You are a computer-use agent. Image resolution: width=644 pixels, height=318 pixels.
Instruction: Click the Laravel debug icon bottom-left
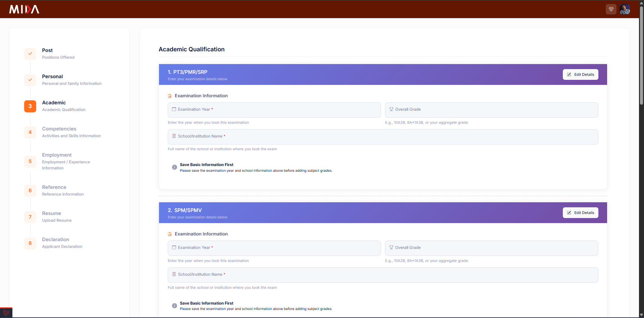[6, 313]
